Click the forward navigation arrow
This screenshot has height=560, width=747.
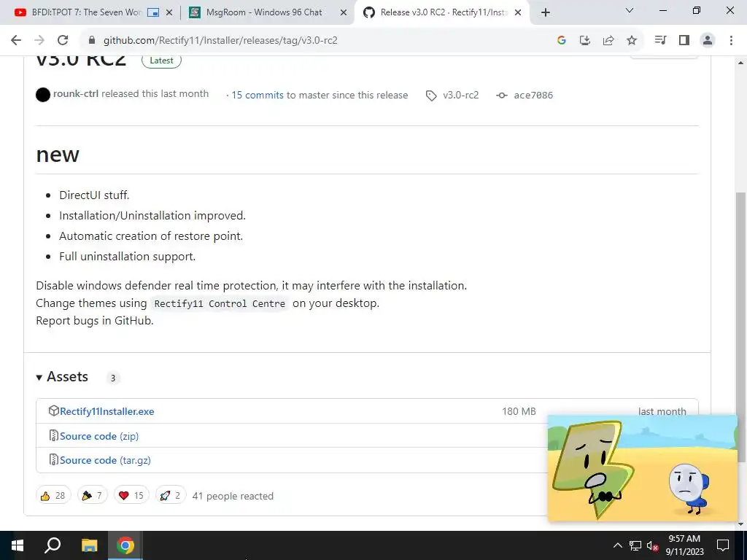point(39,41)
